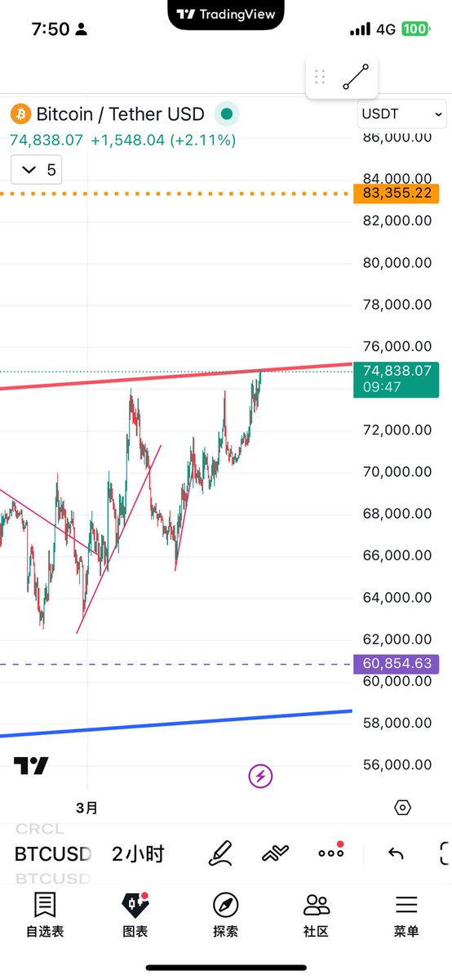
Task: Tap the battery indicator in status bar
Action: coord(414,29)
